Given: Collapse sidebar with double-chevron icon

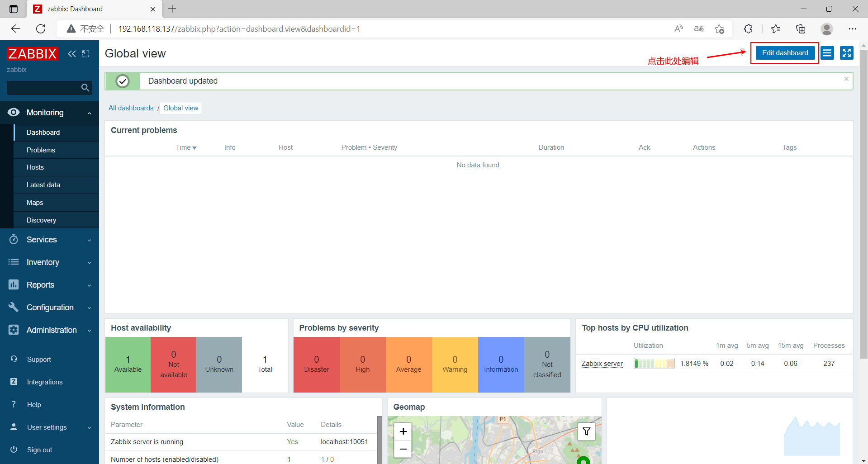Looking at the screenshot, I should 72,54.
